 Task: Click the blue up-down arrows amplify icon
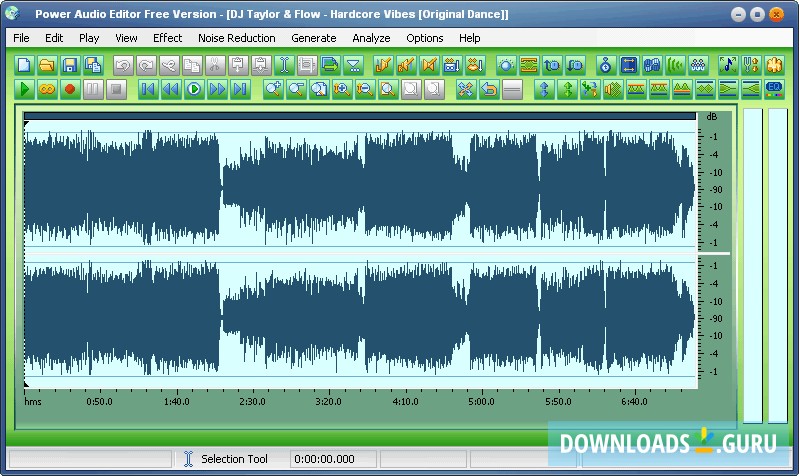(x=544, y=89)
